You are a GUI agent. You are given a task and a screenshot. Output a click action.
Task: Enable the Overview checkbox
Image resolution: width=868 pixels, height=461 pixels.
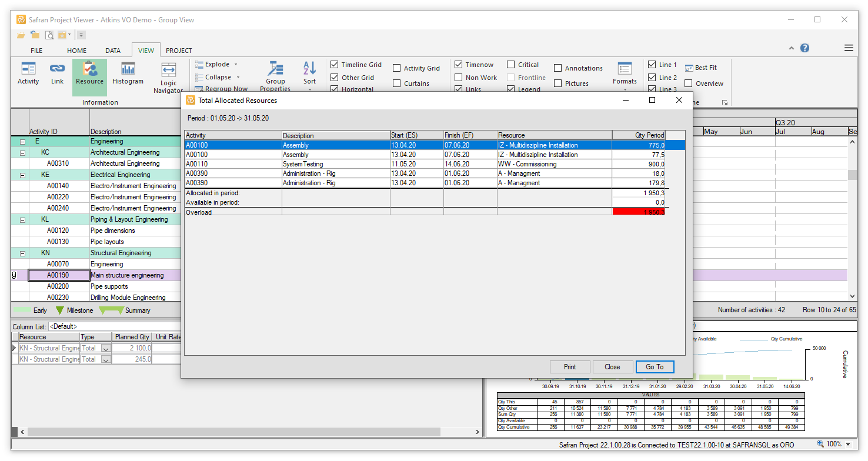pos(689,83)
